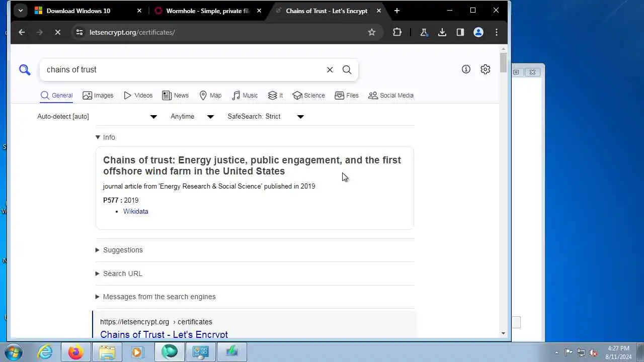Open browser extensions puzzle icon
This screenshot has width=644, height=362.
pyautogui.click(x=397, y=32)
